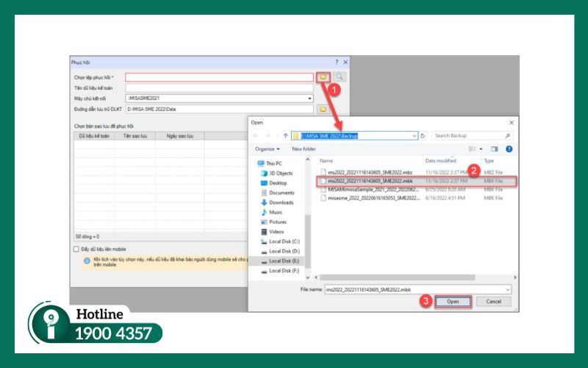
Task: Click the Search Backup box
Action: (472, 135)
